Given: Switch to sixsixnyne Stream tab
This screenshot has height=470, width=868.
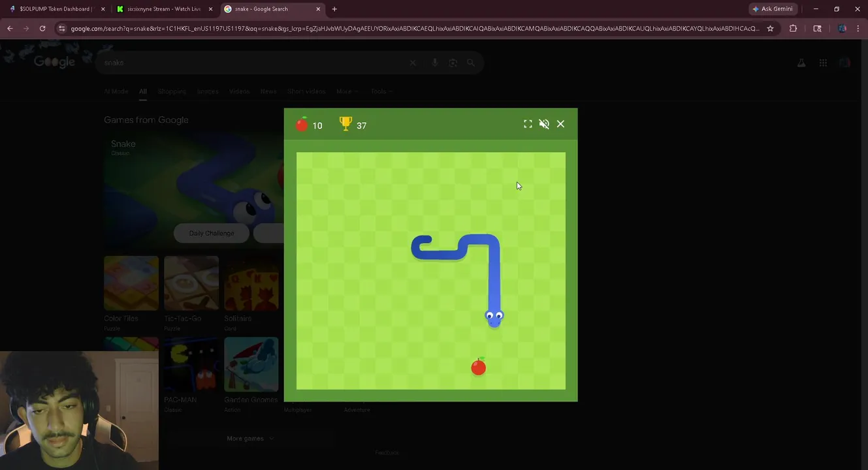Looking at the screenshot, I should click(x=163, y=9).
